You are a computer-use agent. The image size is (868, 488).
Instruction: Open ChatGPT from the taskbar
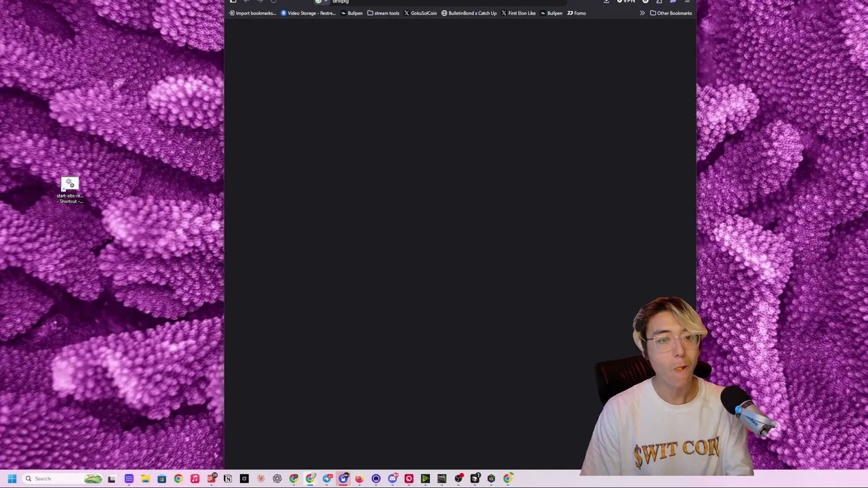click(277, 479)
